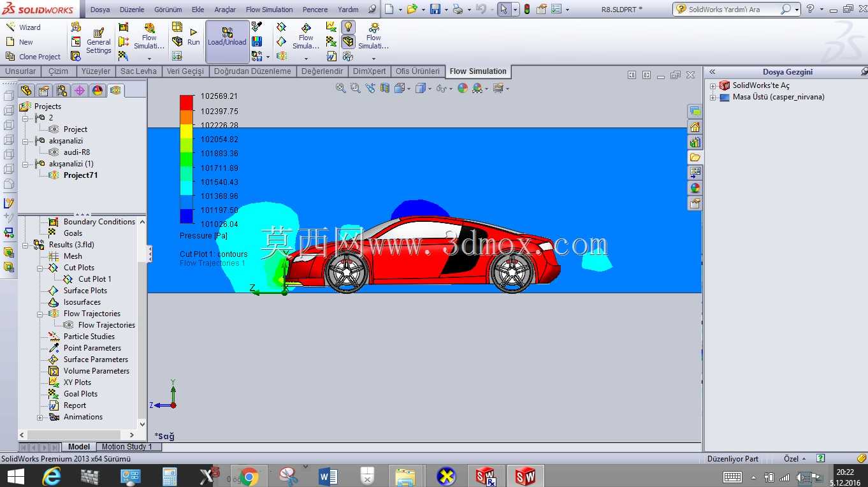Click dark blue bottom color of pressure legend
The image size is (868, 487).
(186, 217)
